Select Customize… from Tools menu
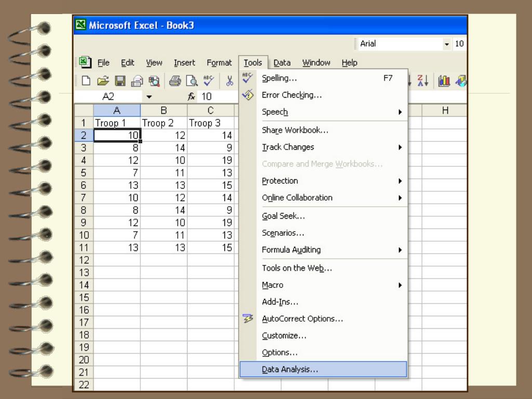The image size is (532, 399). [323, 336]
